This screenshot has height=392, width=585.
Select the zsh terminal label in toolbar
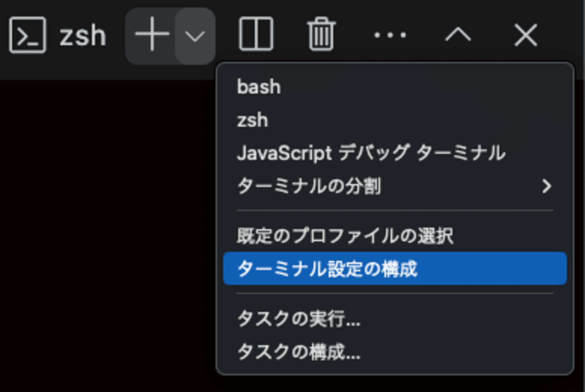coord(83,36)
